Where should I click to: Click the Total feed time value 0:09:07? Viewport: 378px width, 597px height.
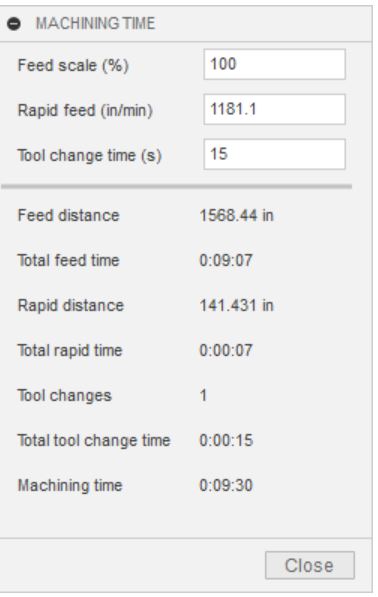pyautogui.click(x=226, y=260)
